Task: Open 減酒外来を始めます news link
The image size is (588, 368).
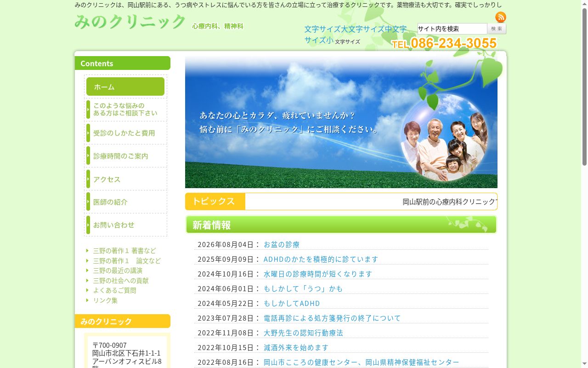Action: [296, 347]
